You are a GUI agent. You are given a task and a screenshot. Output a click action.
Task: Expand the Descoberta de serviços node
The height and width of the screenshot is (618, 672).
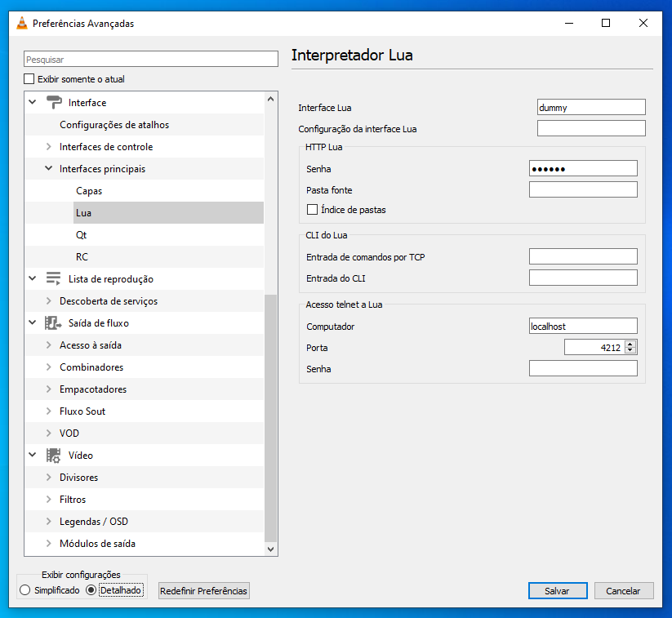coord(49,301)
